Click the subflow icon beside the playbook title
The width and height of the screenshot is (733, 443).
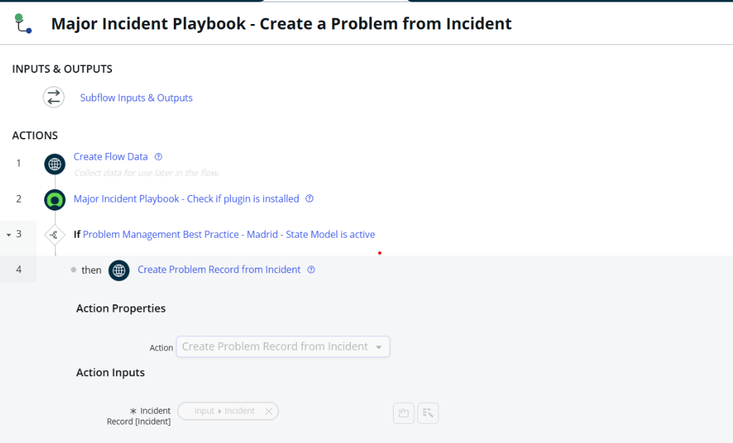[23, 23]
